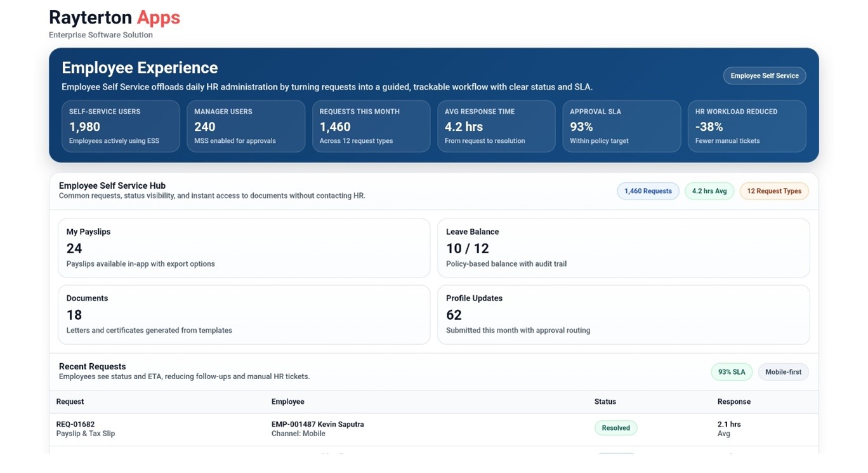Click the 93% SLA badge
868x473 pixels.
pos(731,372)
